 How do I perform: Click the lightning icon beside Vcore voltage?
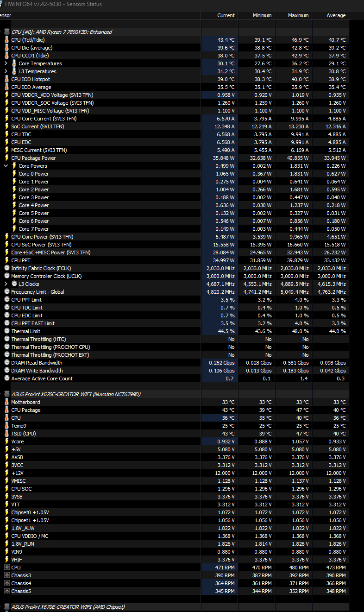coord(6,442)
